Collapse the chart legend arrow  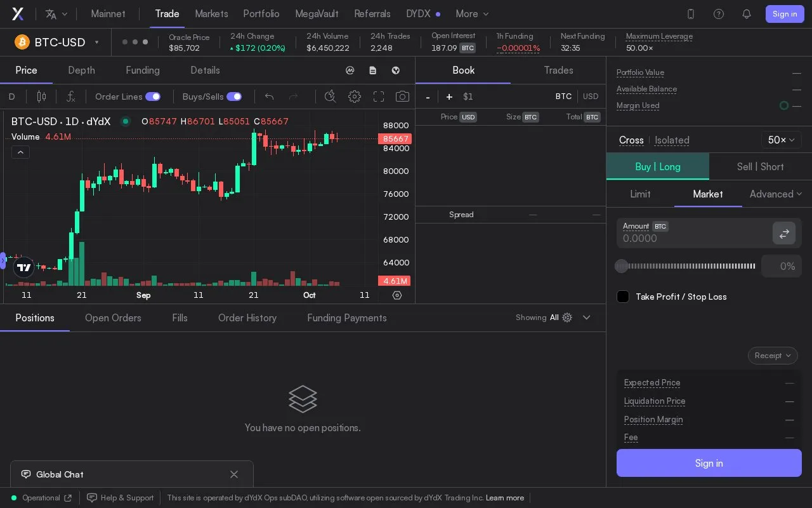tap(20, 152)
